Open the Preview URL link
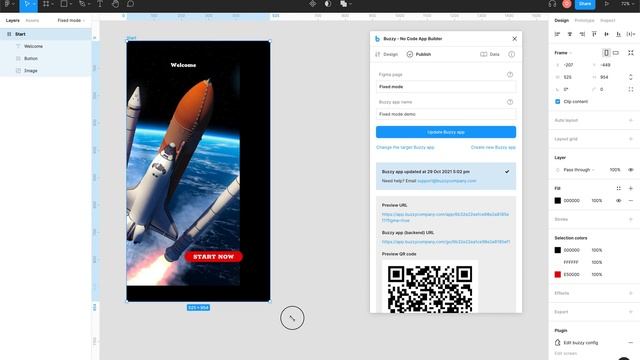Image resolution: width=640 pixels, height=360 pixels. [445, 217]
